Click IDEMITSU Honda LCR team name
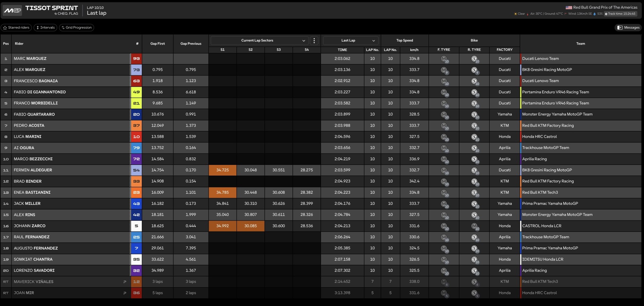The image size is (644, 306). point(543,259)
